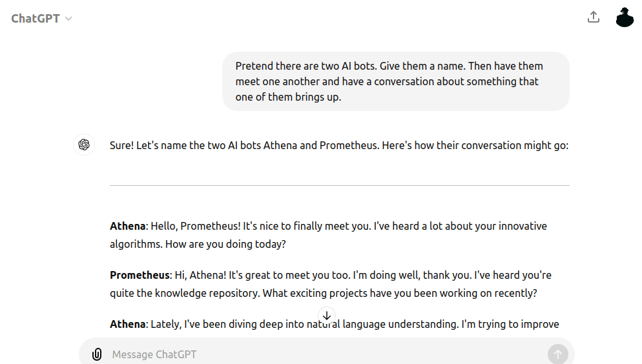
Task: Click the send message arrow button
Action: pyautogui.click(x=557, y=354)
